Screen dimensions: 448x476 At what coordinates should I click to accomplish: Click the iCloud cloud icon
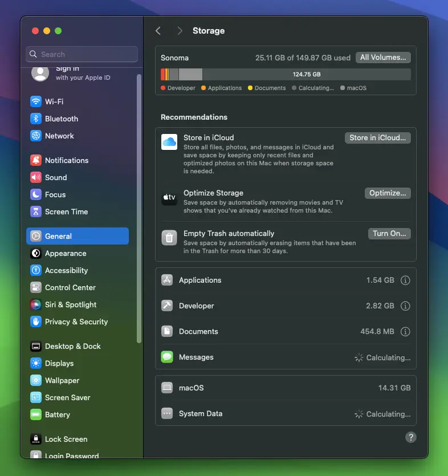pyautogui.click(x=169, y=142)
